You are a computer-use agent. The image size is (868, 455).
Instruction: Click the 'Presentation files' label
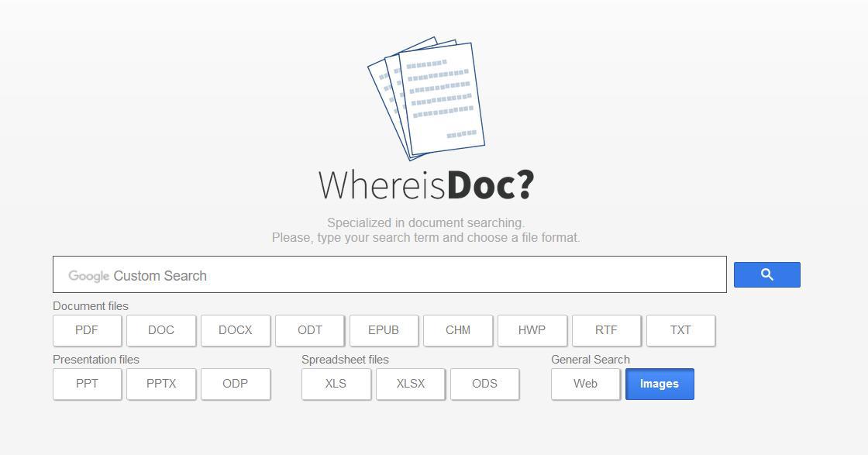pyautogui.click(x=96, y=360)
